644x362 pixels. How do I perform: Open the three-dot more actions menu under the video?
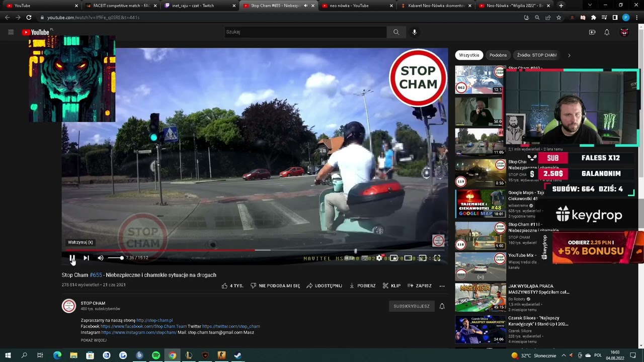point(442,286)
